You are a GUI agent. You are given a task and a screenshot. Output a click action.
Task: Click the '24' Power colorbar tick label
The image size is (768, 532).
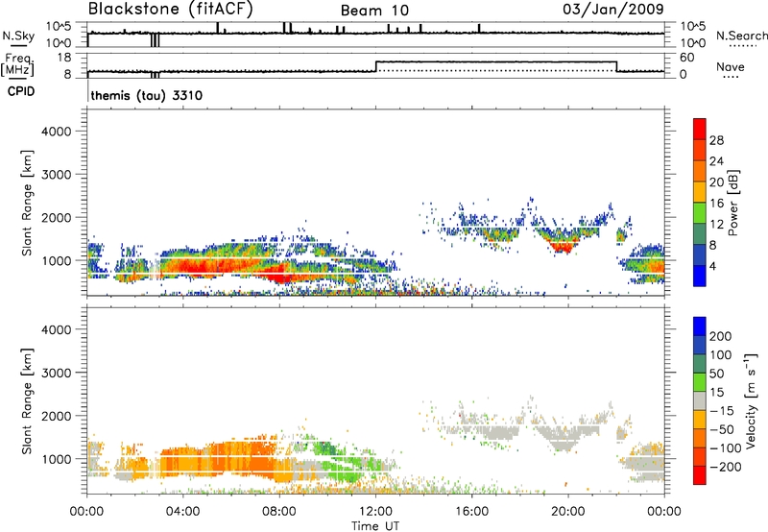[716, 161]
